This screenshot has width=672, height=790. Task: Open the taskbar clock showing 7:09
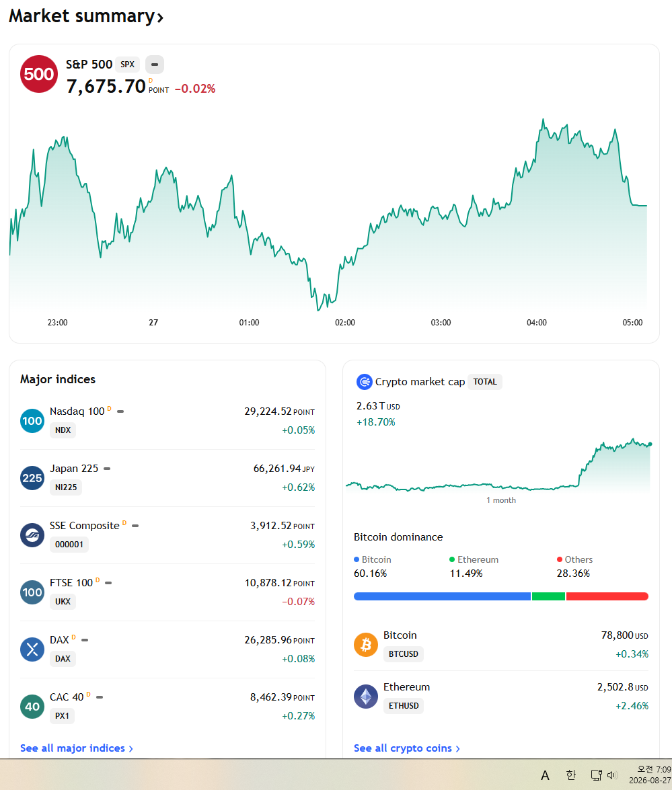pos(650,775)
